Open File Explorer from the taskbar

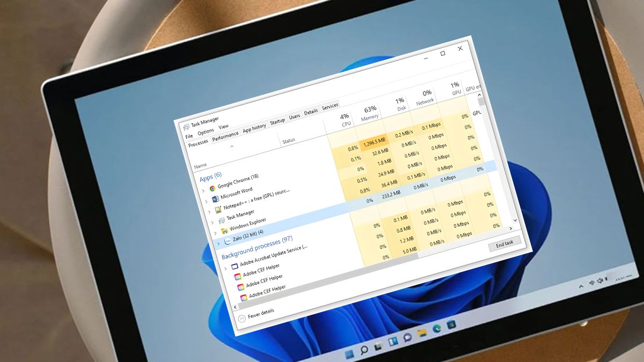pyautogui.click(x=421, y=334)
